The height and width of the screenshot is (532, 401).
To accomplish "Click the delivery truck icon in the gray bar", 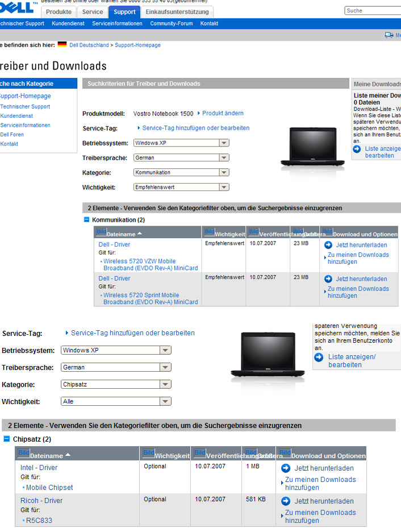I will click(389, 35).
